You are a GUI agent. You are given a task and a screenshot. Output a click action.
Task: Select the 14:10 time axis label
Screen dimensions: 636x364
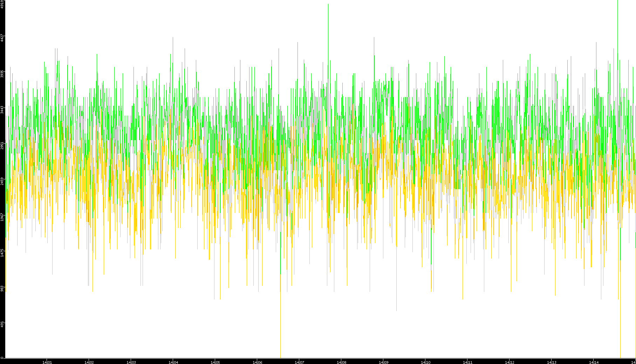click(425, 362)
